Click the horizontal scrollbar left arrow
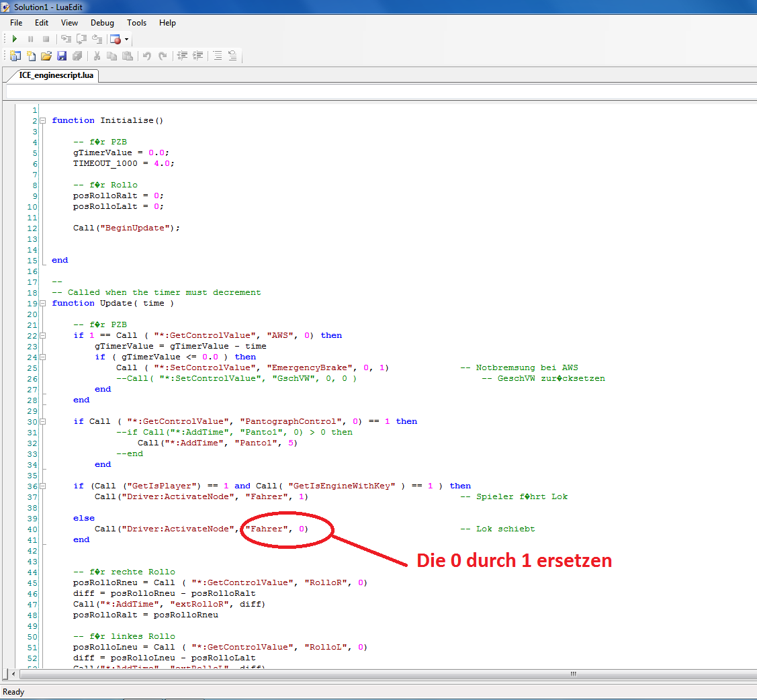The image size is (757, 700). pyautogui.click(x=15, y=674)
